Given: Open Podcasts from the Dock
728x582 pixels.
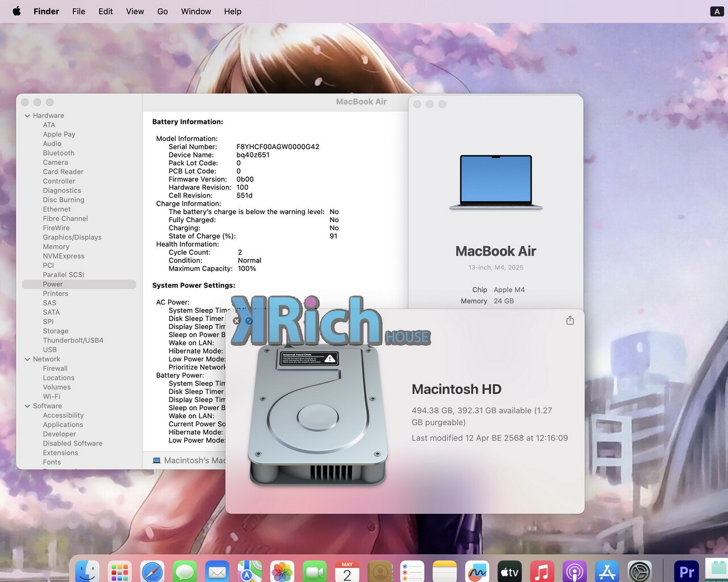Looking at the screenshot, I should [x=574, y=571].
